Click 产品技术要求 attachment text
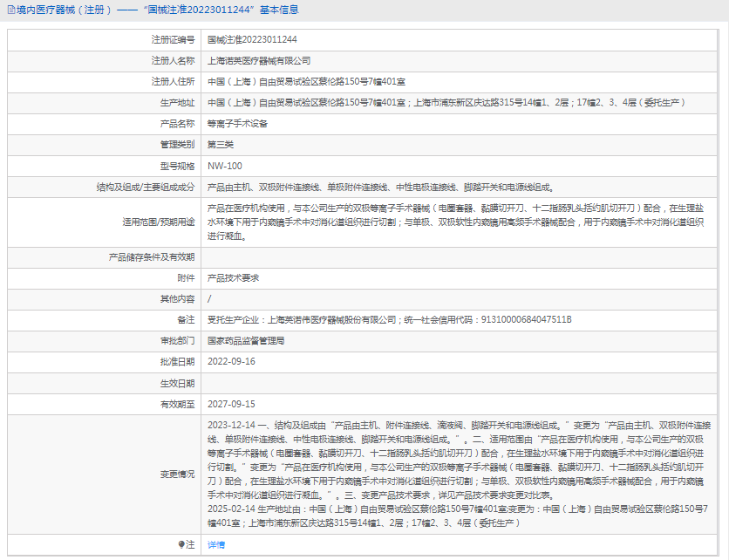 (x=233, y=277)
